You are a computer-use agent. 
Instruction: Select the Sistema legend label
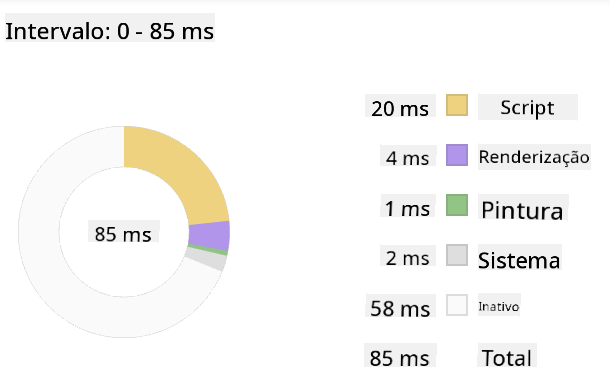click(x=519, y=257)
